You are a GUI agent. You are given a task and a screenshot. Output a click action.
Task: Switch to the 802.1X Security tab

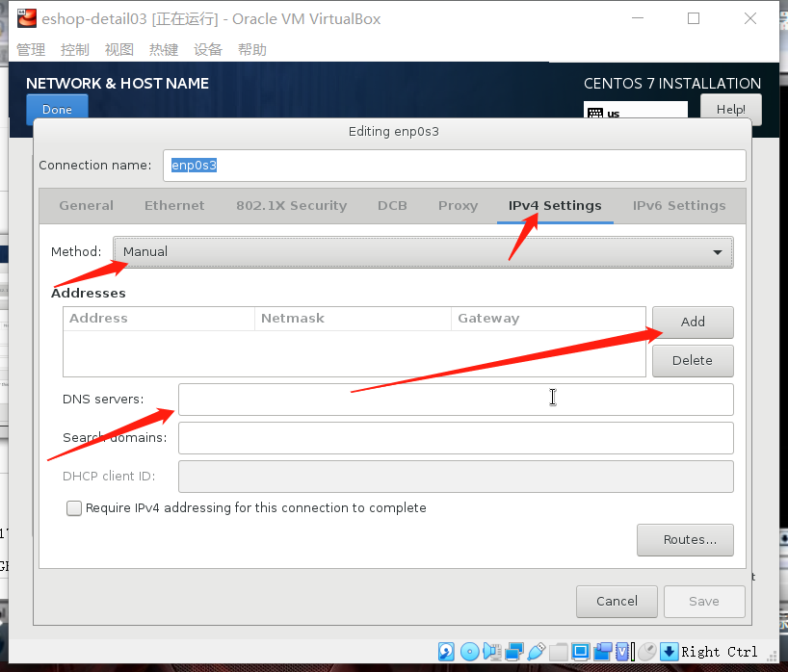click(292, 205)
